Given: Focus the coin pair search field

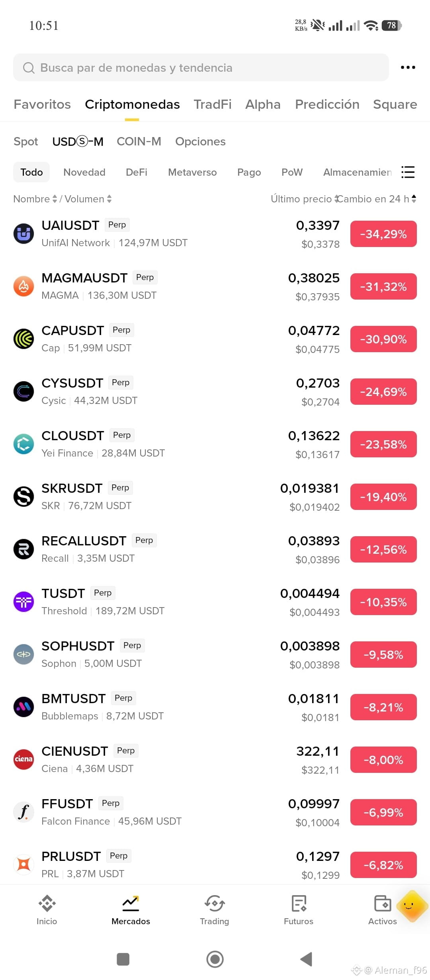Looking at the screenshot, I should [201, 67].
